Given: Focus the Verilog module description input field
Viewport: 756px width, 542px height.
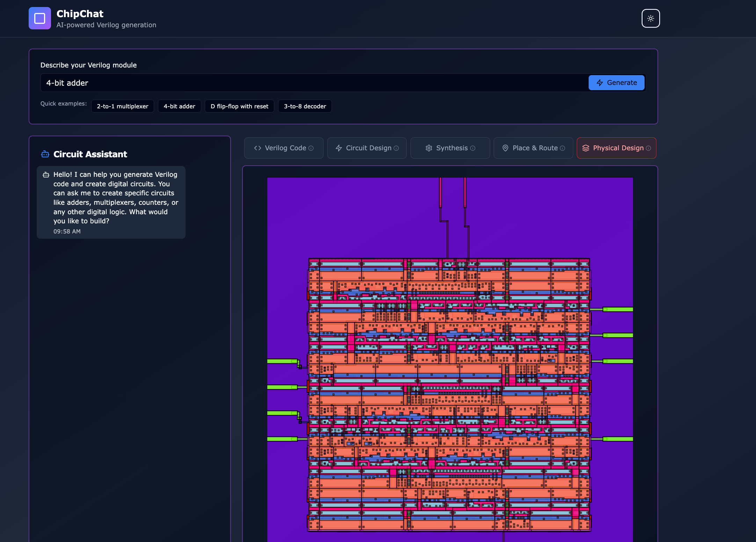Looking at the screenshot, I should tap(314, 83).
